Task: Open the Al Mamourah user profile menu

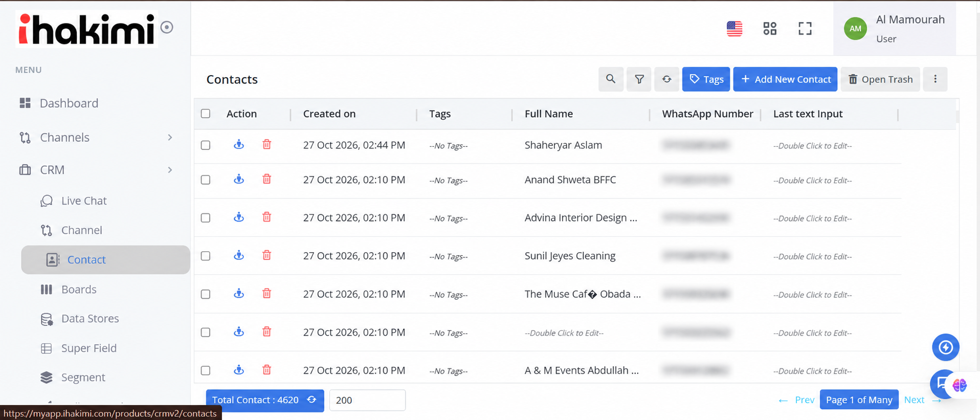Action: (895, 29)
